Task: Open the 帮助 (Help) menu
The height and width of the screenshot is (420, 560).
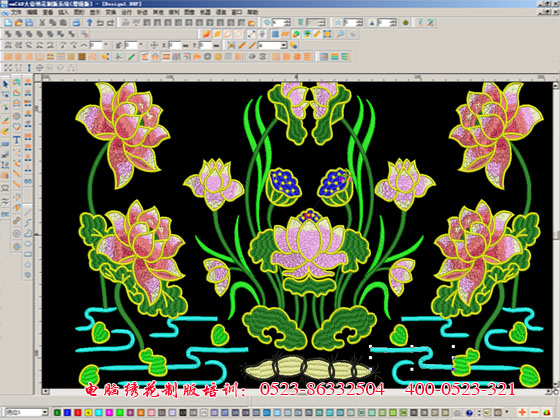Action: tap(252, 12)
